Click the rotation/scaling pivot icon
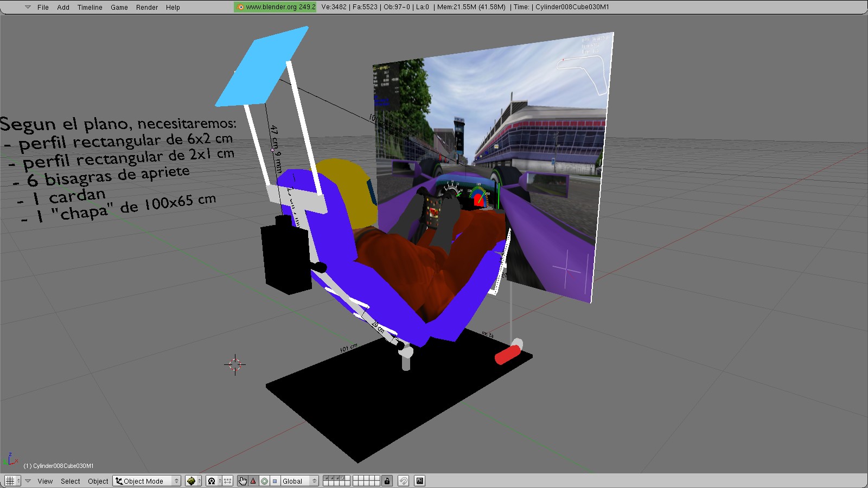The image size is (868, 488). 212,481
